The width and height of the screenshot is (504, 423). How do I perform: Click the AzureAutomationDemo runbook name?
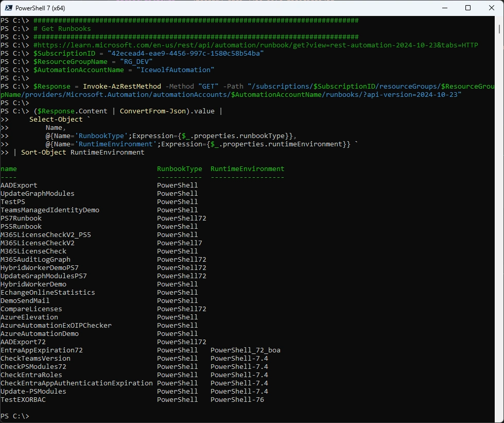(40, 334)
